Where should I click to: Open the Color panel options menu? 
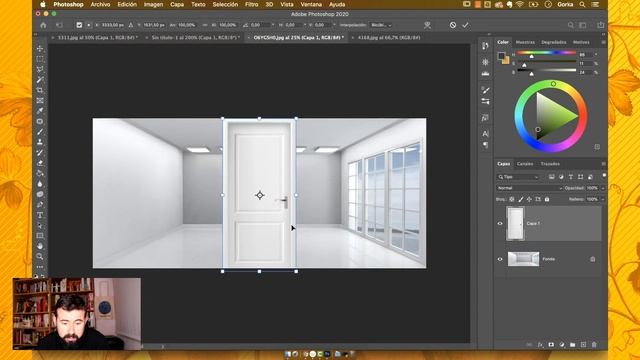pyautogui.click(x=603, y=42)
